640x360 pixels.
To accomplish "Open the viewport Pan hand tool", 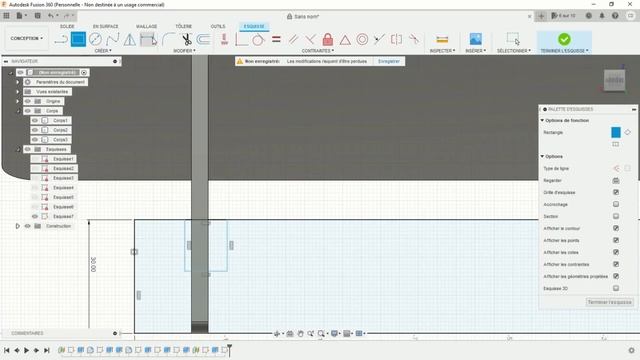I will pyautogui.click(x=300, y=334).
